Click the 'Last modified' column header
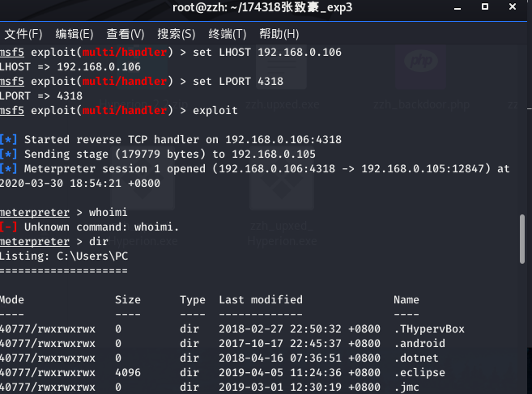The width and height of the screenshot is (532, 394). 261,300
